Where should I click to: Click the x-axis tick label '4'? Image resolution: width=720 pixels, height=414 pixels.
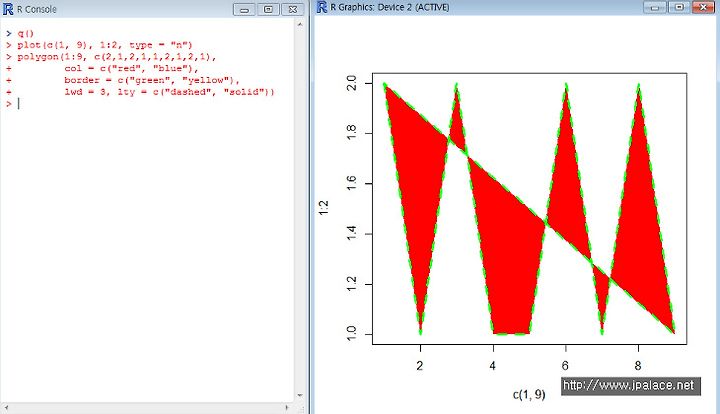[x=493, y=366]
